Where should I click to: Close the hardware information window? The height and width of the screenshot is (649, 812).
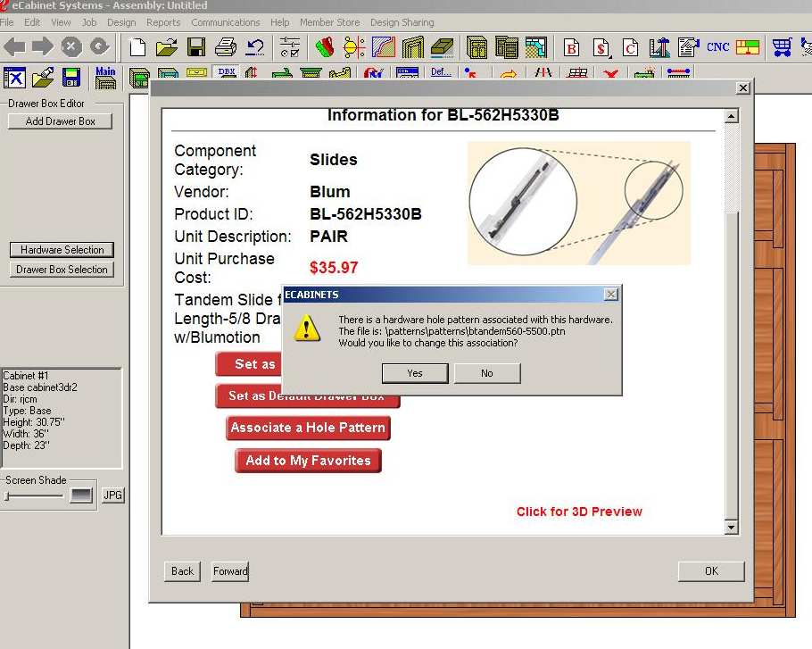[x=743, y=88]
